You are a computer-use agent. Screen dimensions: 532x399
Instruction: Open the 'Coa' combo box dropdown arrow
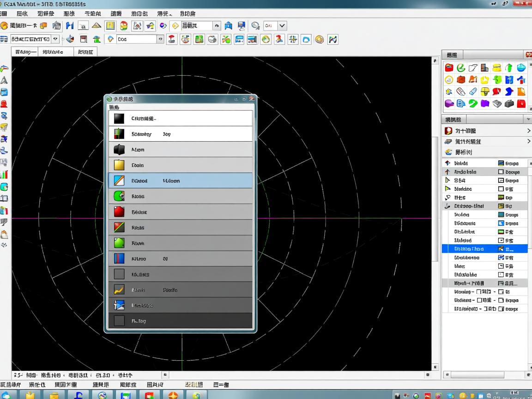[160, 39]
